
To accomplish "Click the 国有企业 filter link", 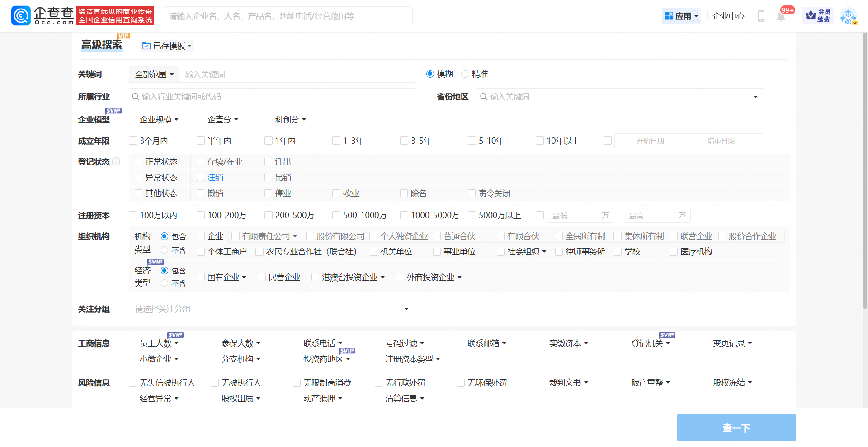I will point(223,277).
